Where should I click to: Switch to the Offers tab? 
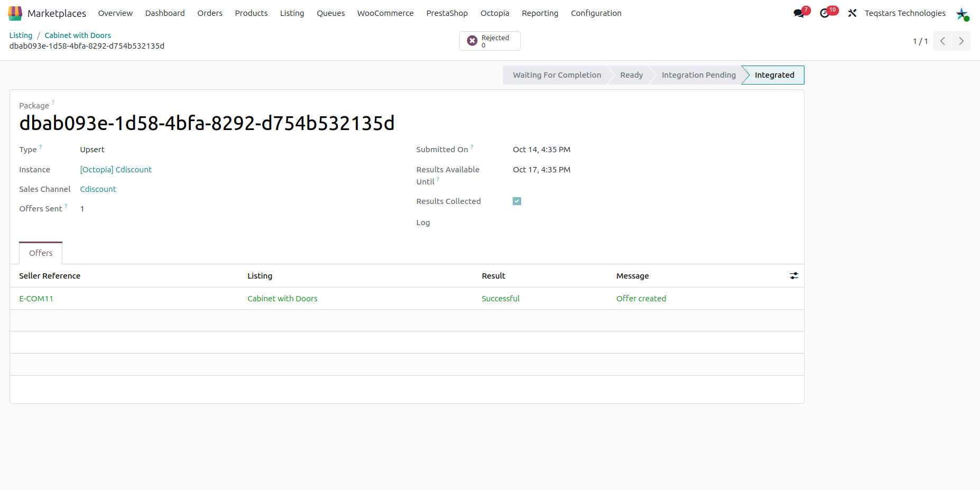41,253
